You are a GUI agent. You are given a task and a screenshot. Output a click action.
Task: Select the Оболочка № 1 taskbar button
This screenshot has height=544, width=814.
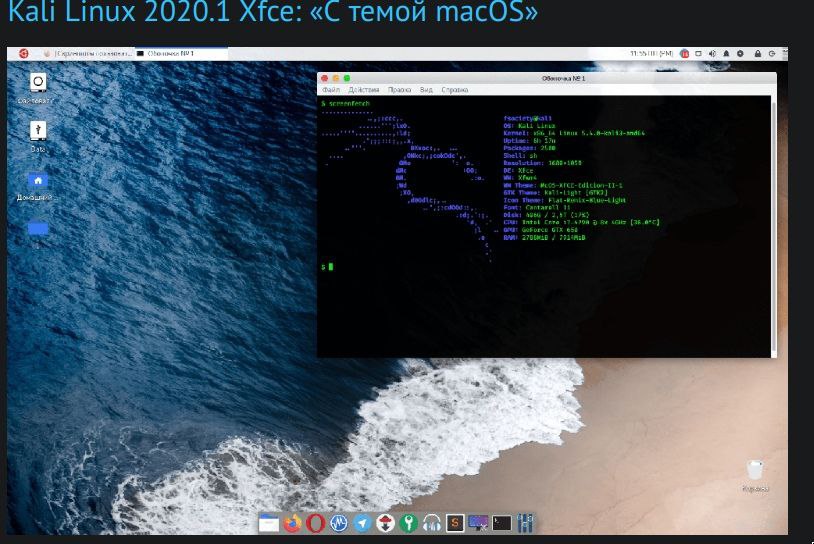pyautogui.click(x=181, y=53)
